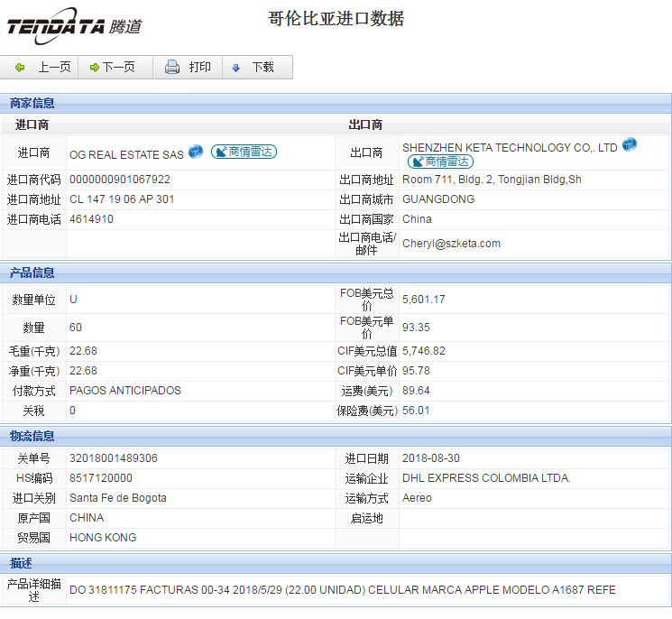672x619 pixels.
Task: Click exporter name SHENZHEN KETA TECHNOLOGY CO,. LTD
Action: pyautogui.click(x=510, y=147)
